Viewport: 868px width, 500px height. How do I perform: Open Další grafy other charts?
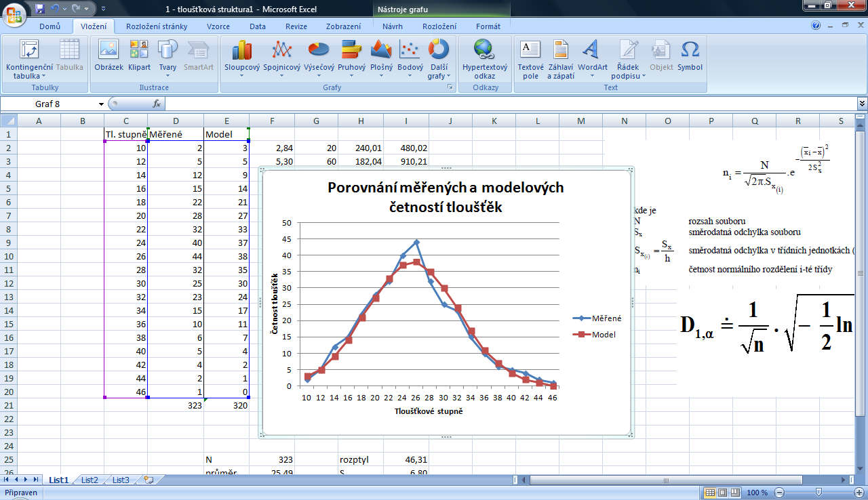(x=438, y=60)
